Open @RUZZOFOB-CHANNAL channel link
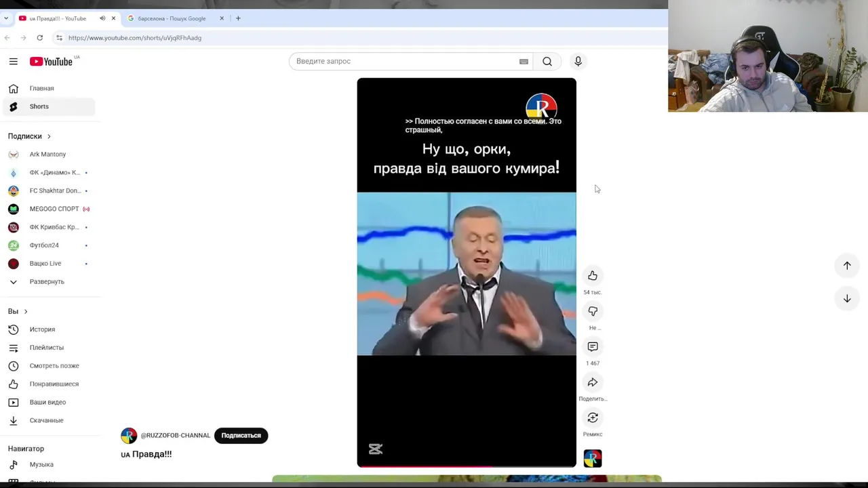Viewport: 868px width, 488px height. coord(175,436)
